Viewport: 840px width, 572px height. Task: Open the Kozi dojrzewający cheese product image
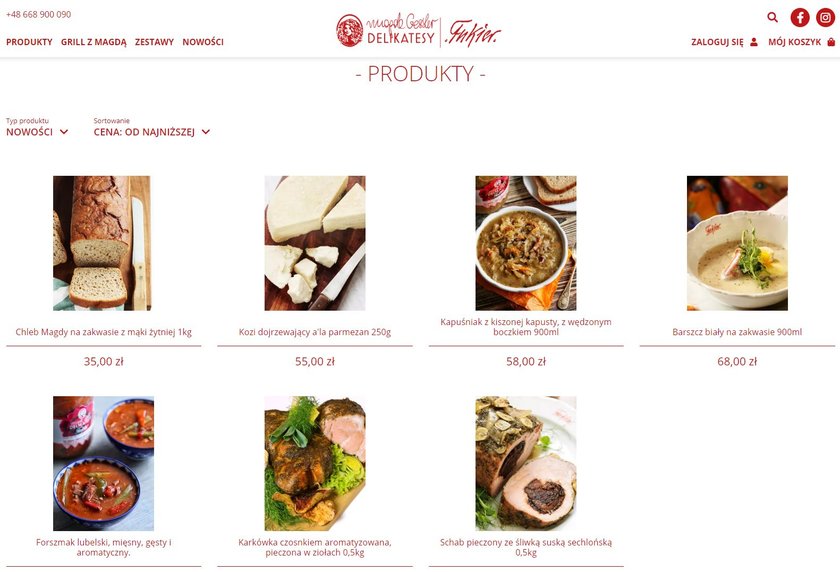click(315, 243)
